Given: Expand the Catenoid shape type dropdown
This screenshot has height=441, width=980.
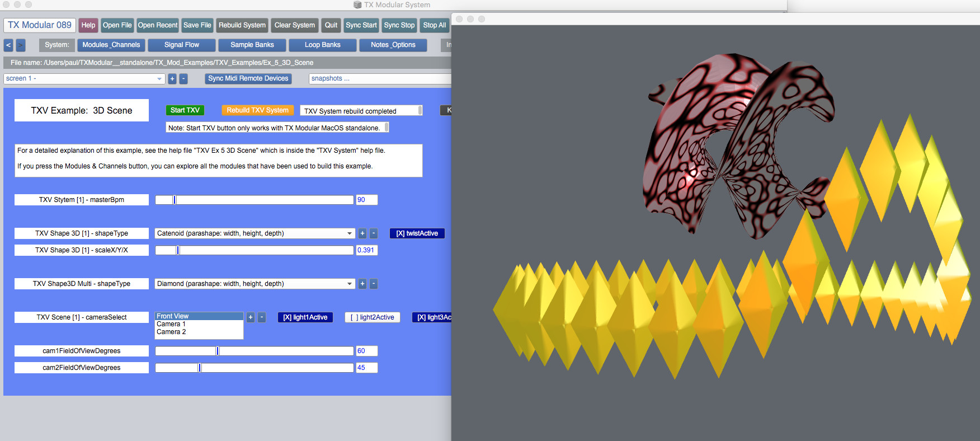Looking at the screenshot, I should coord(255,233).
